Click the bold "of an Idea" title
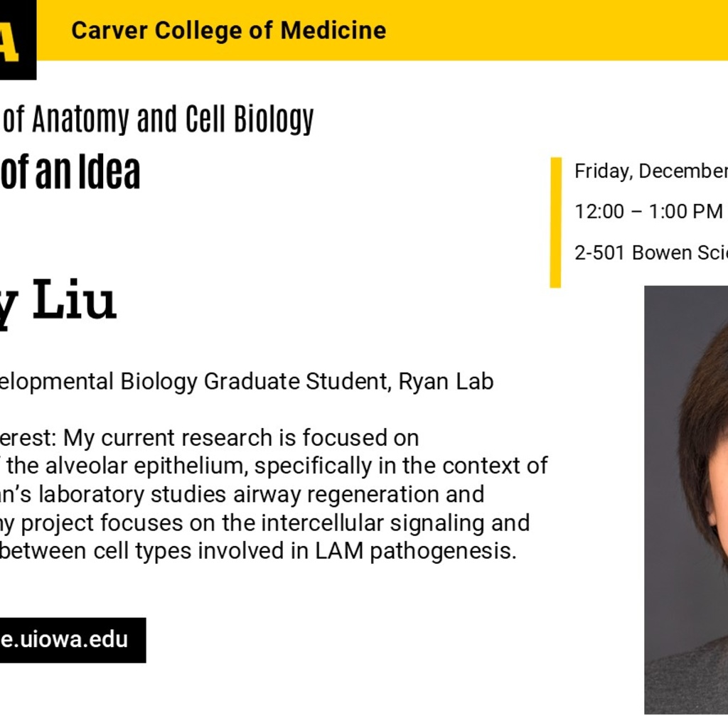Viewport: 728px width, 728px height. coord(70,172)
